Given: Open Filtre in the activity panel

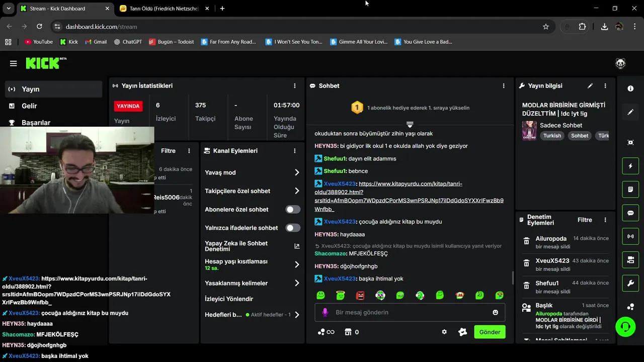Looking at the screenshot, I should 168,151.
